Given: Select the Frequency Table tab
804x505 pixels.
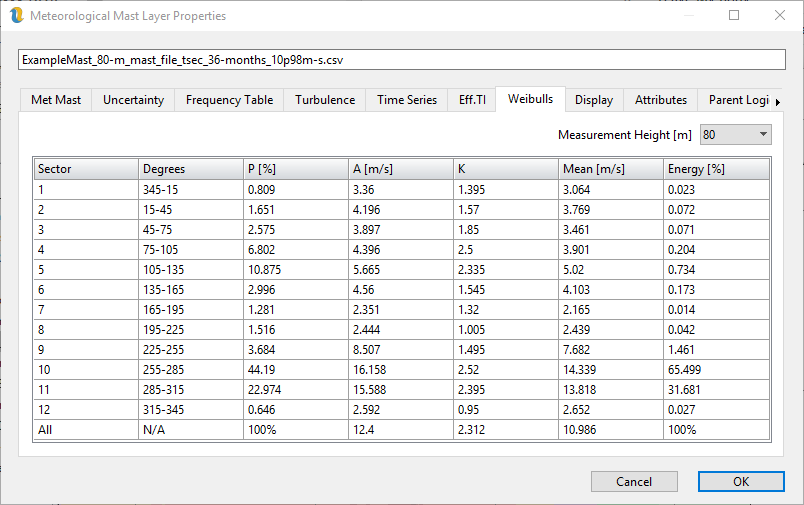Looking at the screenshot, I should click(229, 100).
